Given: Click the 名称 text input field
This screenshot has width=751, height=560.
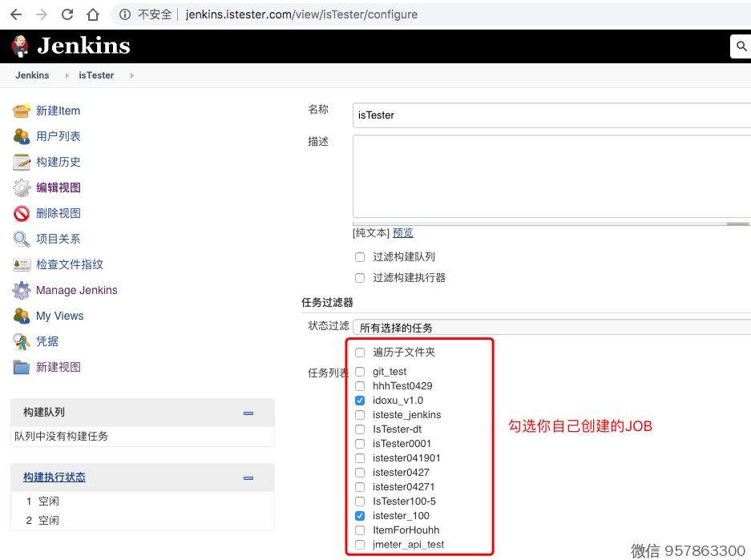Looking at the screenshot, I should click(x=551, y=115).
